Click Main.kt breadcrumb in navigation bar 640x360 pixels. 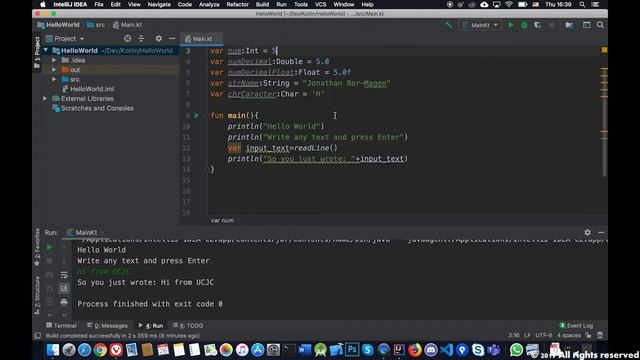(127, 25)
